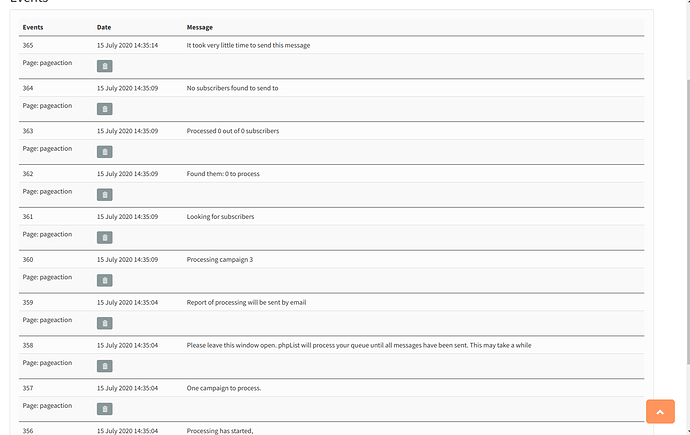Click the Events column header
The height and width of the screenshot is (435, 690).
[33, 27]
